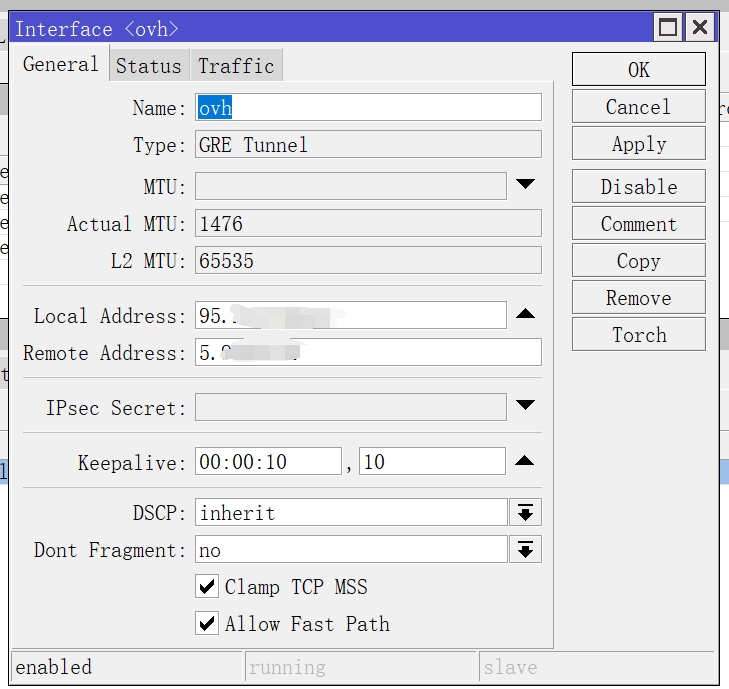Select the General tab
The width and height of the screenshot is (729, 689).
[61, 65]
